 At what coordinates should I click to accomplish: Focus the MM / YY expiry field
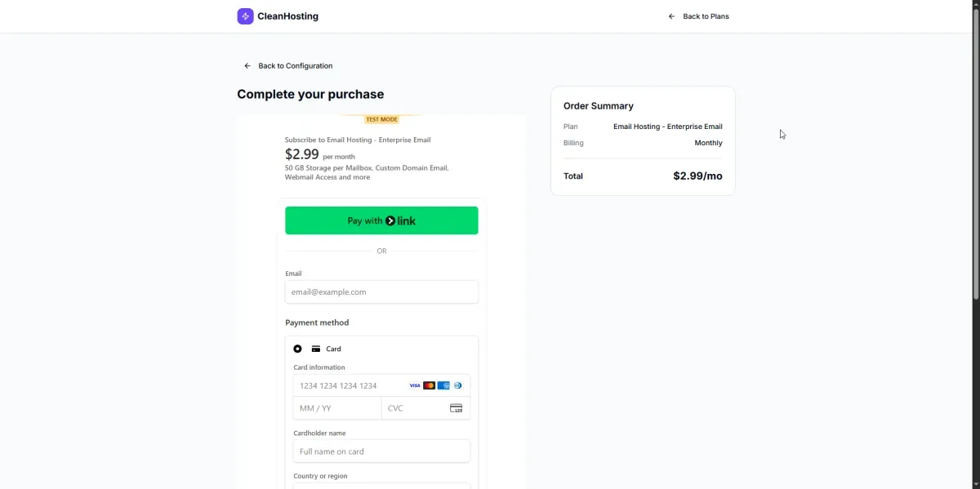point(336,408)
